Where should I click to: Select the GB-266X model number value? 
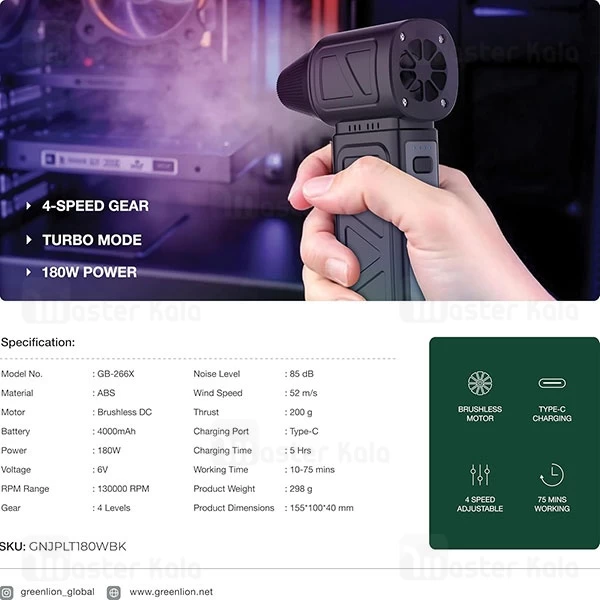coord(116,374)
